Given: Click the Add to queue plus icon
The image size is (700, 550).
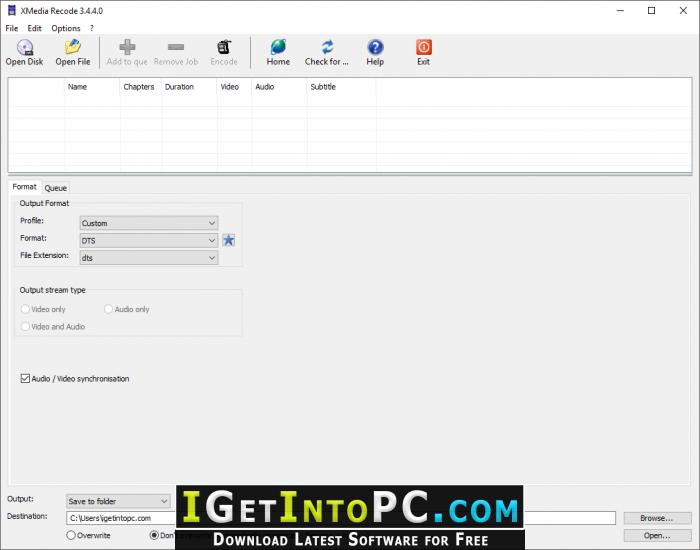Looking at the screenshot, I should 127,47.
